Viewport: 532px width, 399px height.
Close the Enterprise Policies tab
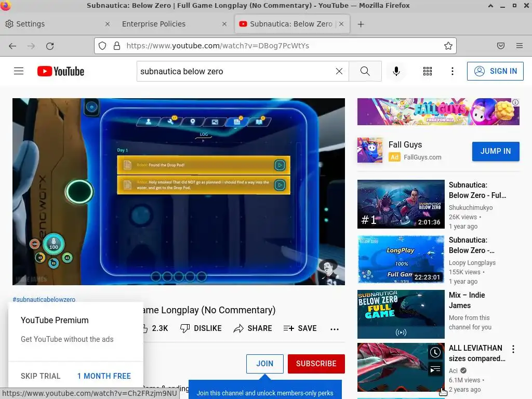tap(224, 24)
